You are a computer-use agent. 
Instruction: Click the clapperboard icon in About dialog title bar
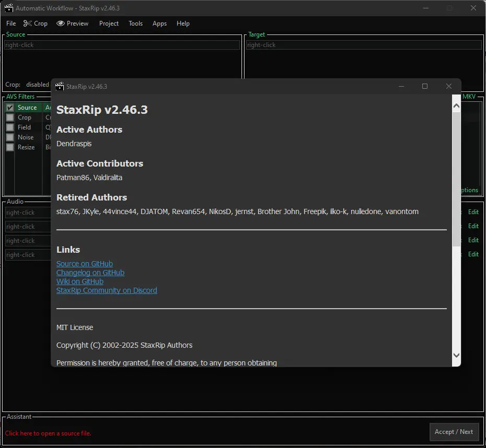coord(60,86)
